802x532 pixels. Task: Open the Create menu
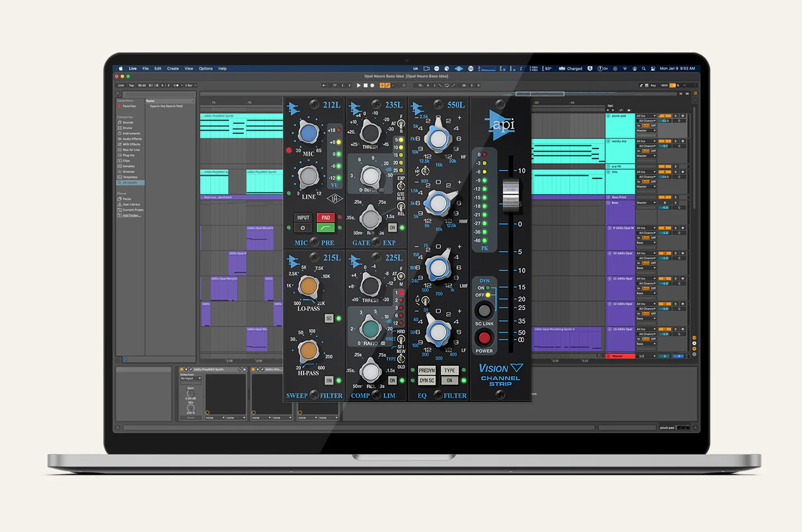[x=173, y=68]
